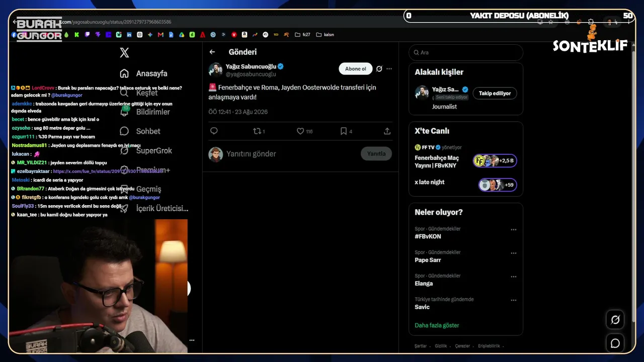644x362 pixels.
Task: Open the Şartlar footer link
Action: click(x=421, y=346)
